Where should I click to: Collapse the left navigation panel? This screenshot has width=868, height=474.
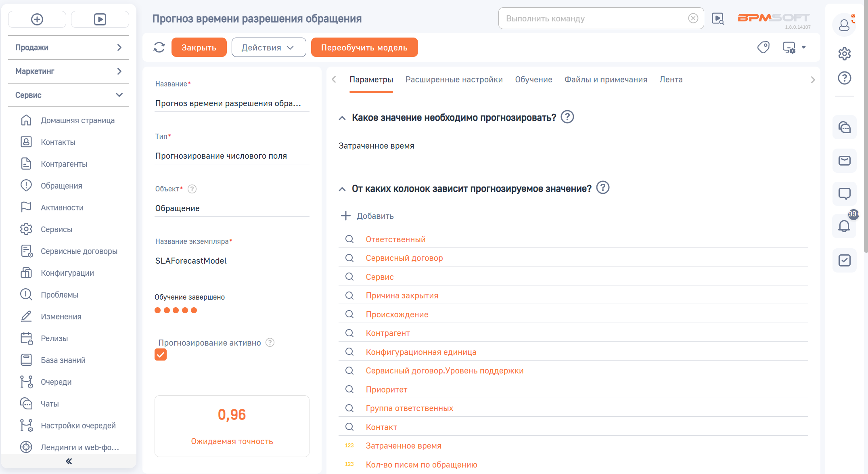tap(69, 461)
